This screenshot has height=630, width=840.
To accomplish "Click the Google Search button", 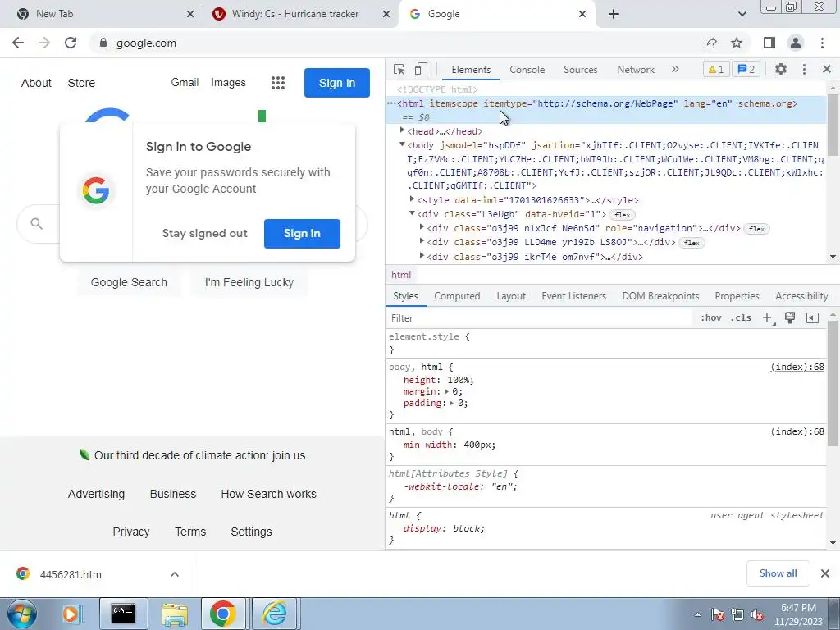I will 129,282.
